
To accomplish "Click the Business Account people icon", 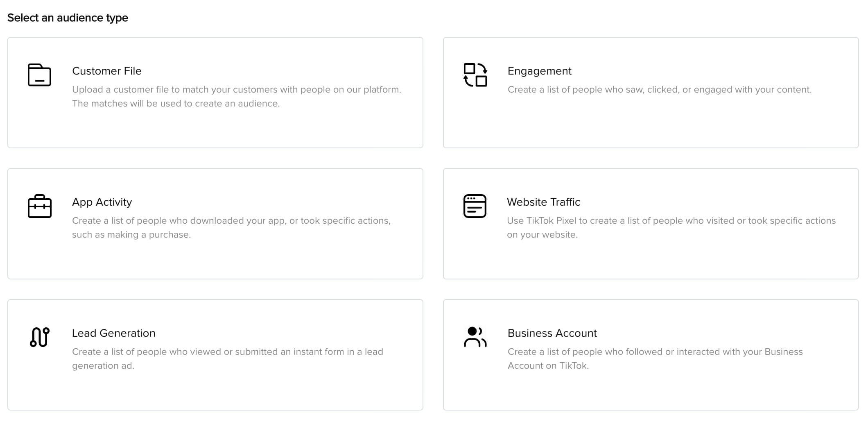I will click(x=475, y=337).
